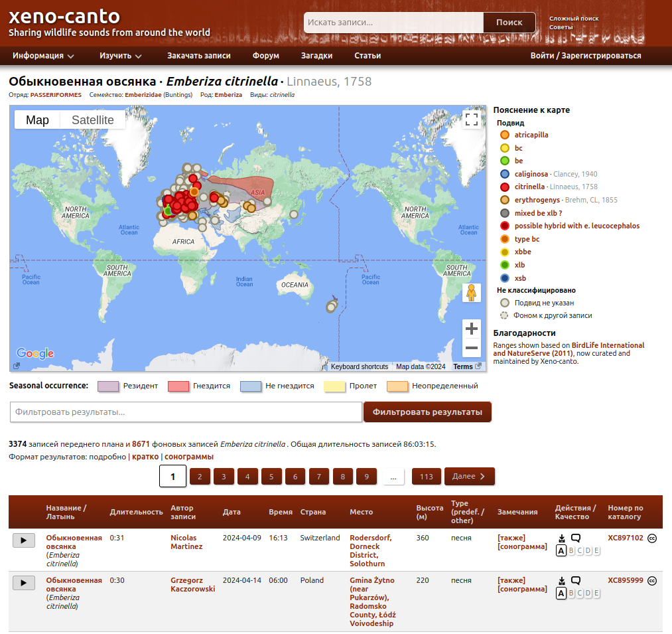672x634 pixels.
Task: Download recording XC897102 via download icon
Action: click(x=561, y=538)
